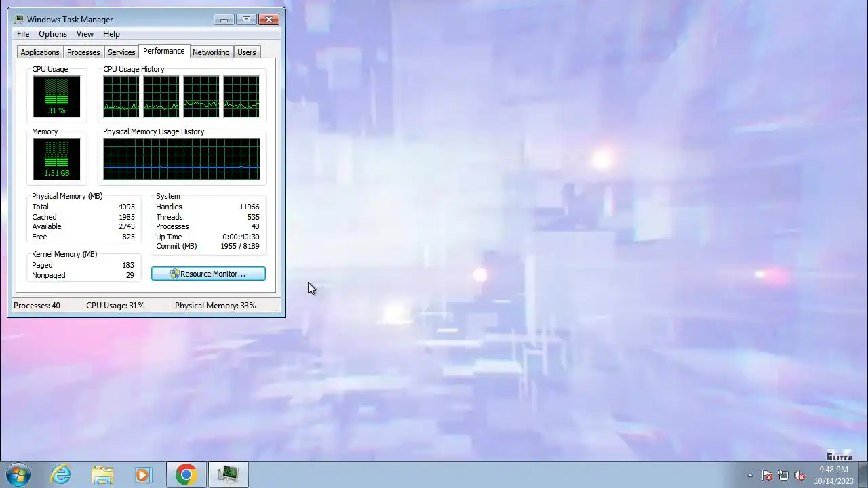Switch to the Networking tab
Screen dimensions: 868x488
coord(211,52)
